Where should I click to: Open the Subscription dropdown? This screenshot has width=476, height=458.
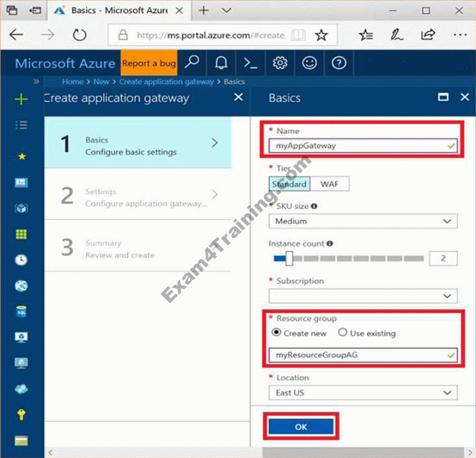point(363,296)
